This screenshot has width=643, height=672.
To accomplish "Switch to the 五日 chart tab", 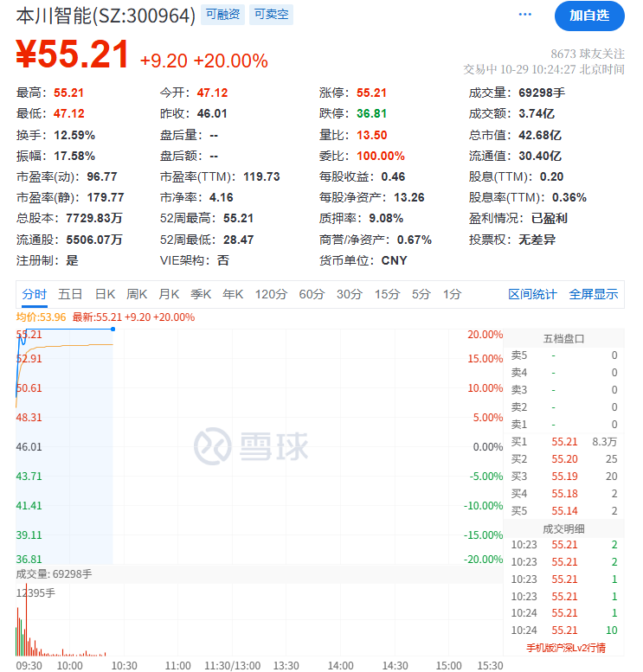I will point(71,294).
